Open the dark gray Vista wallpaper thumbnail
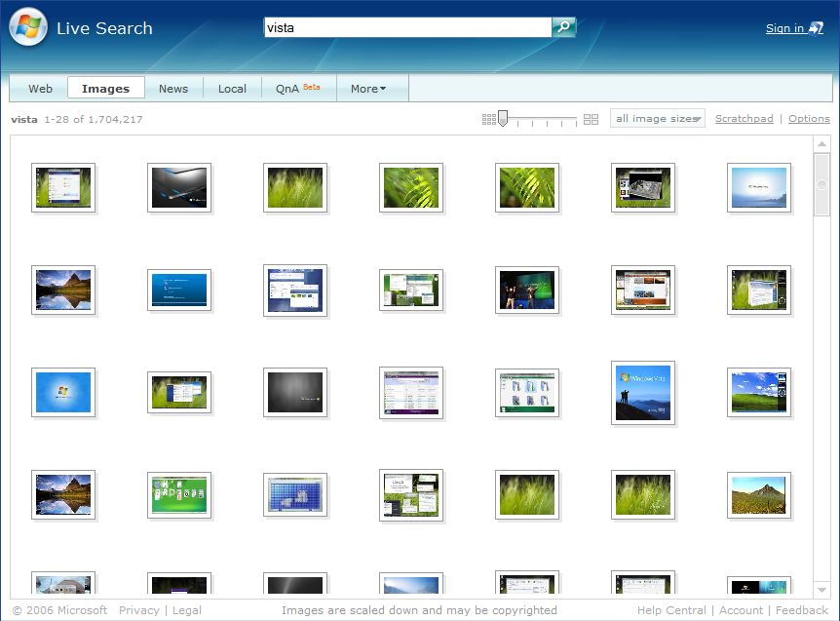This screenshot has width=840, height=621. (294, 392)
